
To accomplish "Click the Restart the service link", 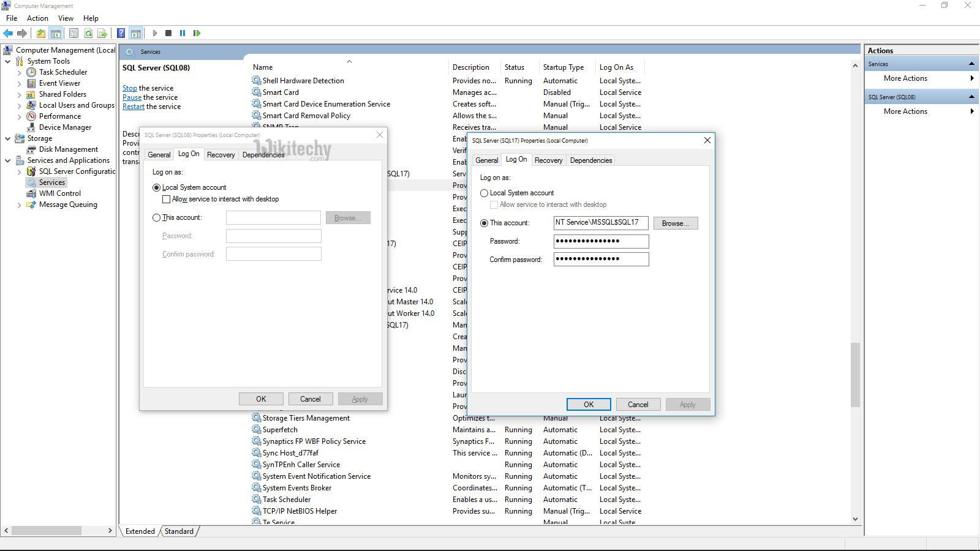I will coord(133,107).
